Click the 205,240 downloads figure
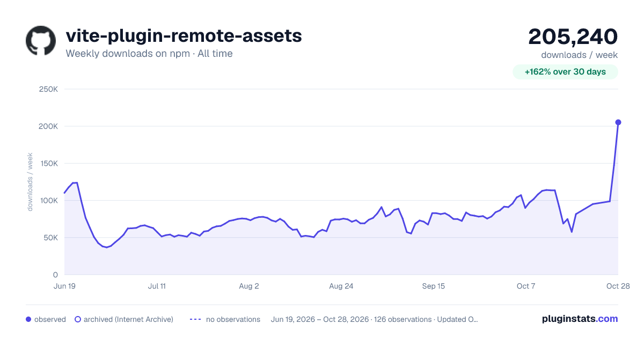644x338 pixels. click(573, 36)
